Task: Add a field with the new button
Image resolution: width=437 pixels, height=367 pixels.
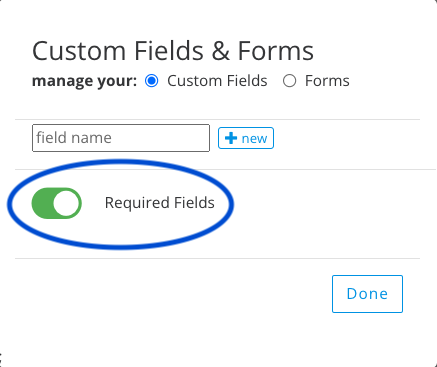Action: [x=246, y=138]
